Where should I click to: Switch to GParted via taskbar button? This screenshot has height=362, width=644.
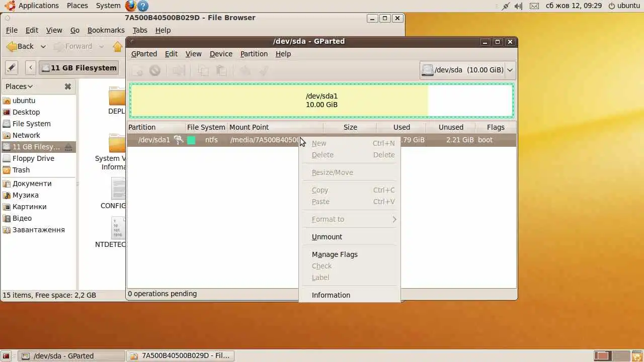[71, 356]
